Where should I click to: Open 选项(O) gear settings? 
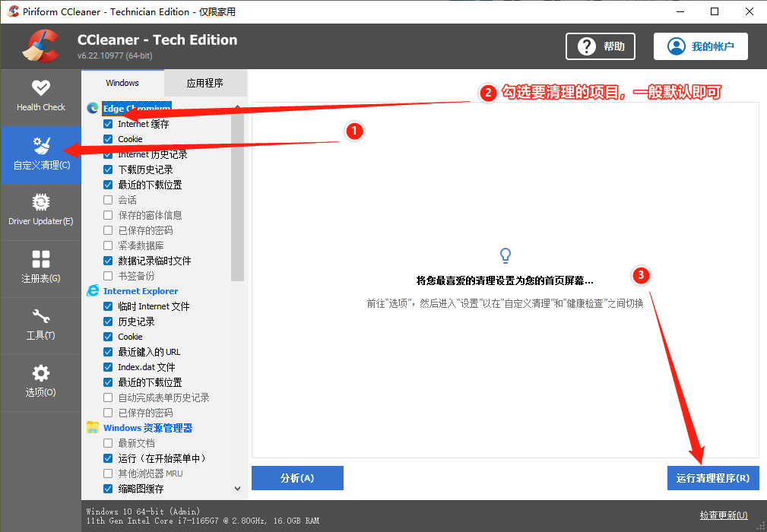click(40, 382)
